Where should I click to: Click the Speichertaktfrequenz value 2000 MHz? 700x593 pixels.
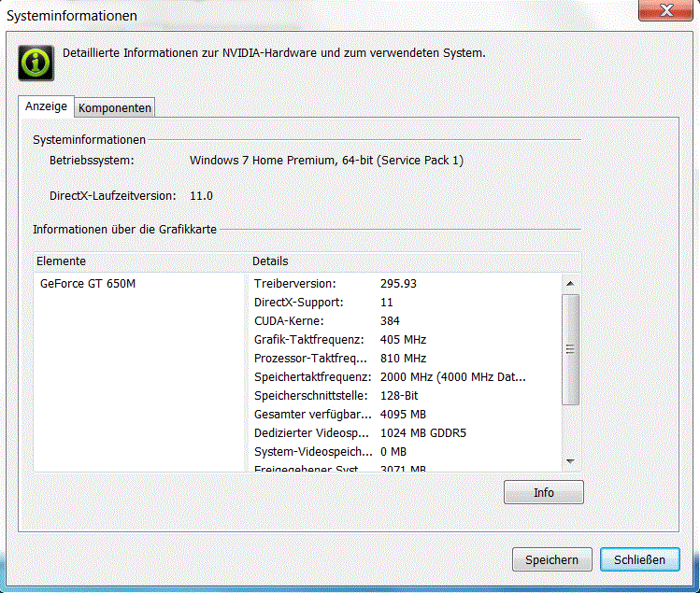[x=452, y=377]
